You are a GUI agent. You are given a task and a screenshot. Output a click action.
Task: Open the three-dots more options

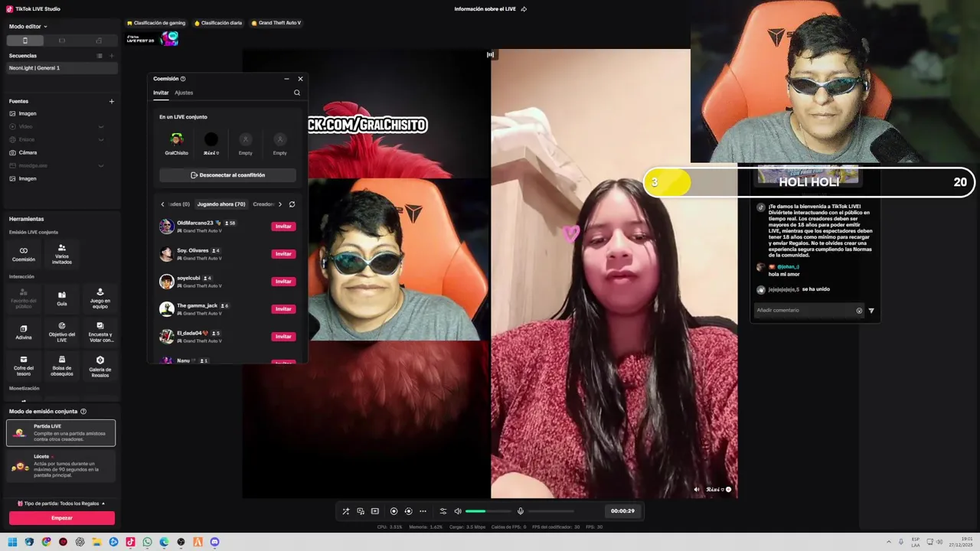point(423,511)
